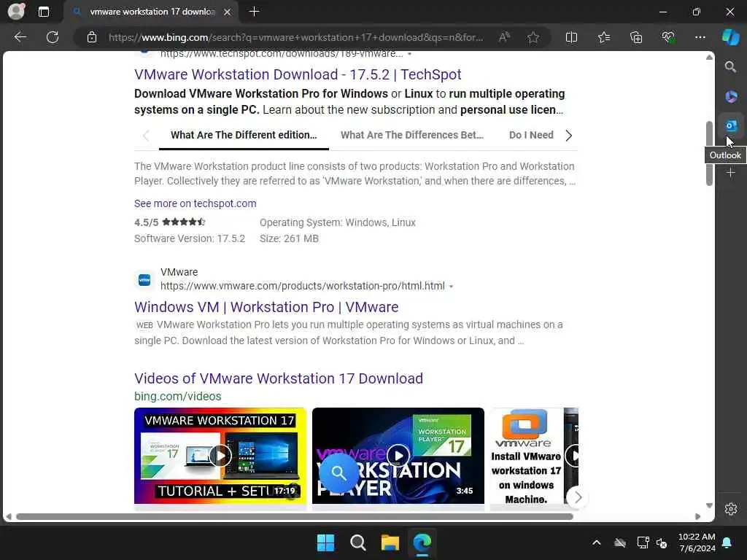Click the 4.5/5 star rating
Screen dimensions: 747x560
170,222
